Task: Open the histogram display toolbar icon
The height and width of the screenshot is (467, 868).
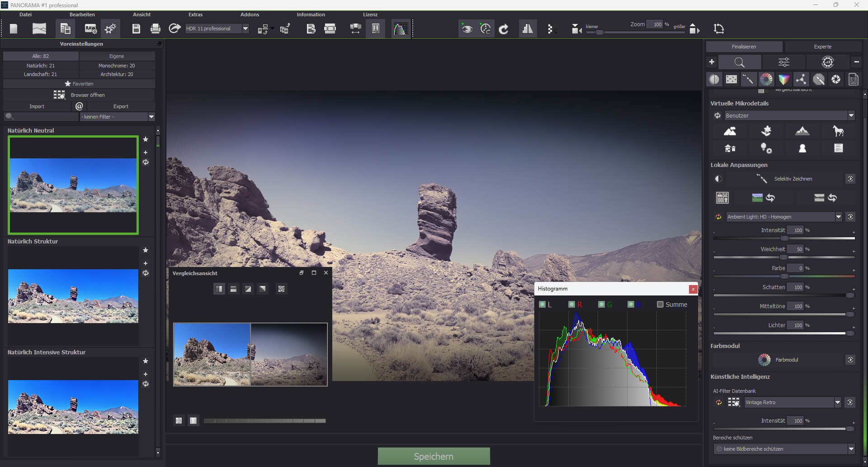Action: [x=400, y=29]
